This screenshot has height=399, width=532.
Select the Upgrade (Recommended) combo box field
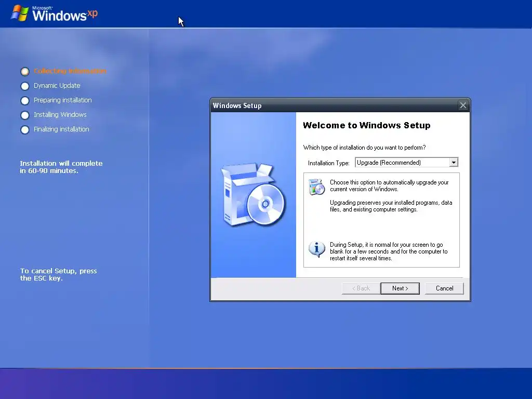coord(406,163)
